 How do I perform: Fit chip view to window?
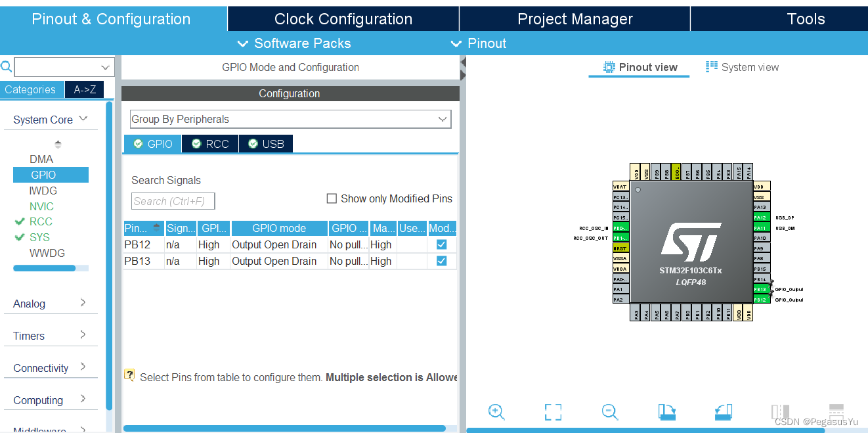553,412
